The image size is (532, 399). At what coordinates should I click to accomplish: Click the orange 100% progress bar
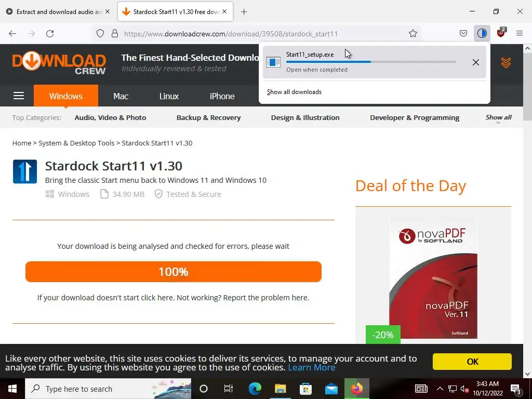(174, 272)
